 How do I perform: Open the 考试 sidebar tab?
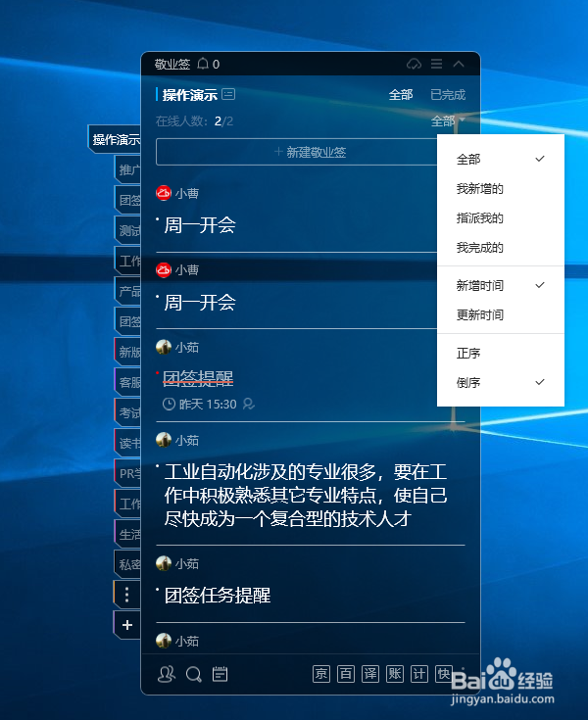pyautogui.click(x=127, y=412)
